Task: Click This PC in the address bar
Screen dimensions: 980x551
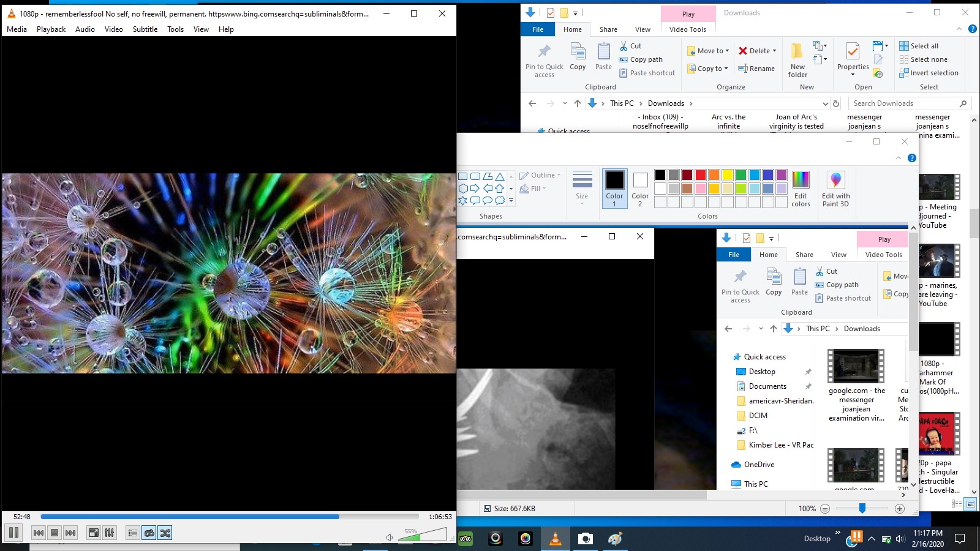Action: (622, 103)
